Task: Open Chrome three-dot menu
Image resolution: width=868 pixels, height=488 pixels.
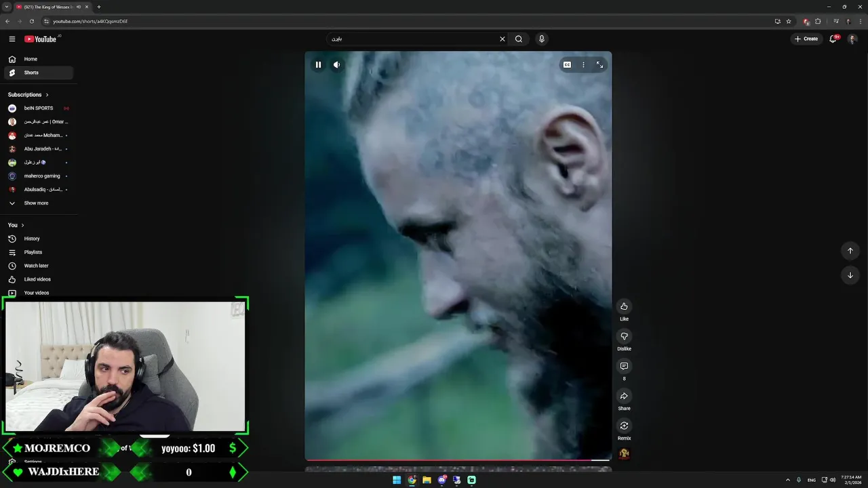Action: click(x=860, y=21)
